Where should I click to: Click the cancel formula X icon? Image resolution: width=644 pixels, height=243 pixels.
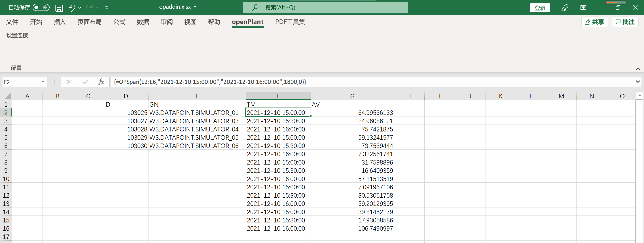tap(69, 82)
